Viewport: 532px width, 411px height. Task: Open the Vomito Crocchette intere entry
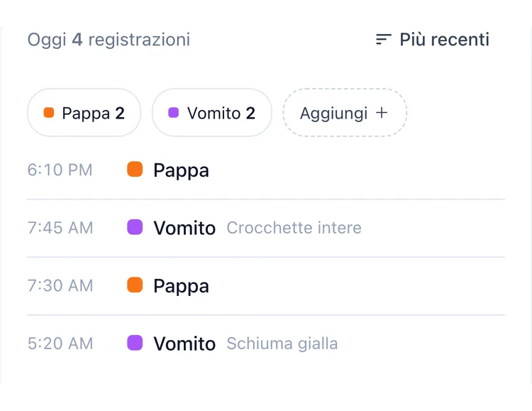pyautogui.click(x=266, y=228)
